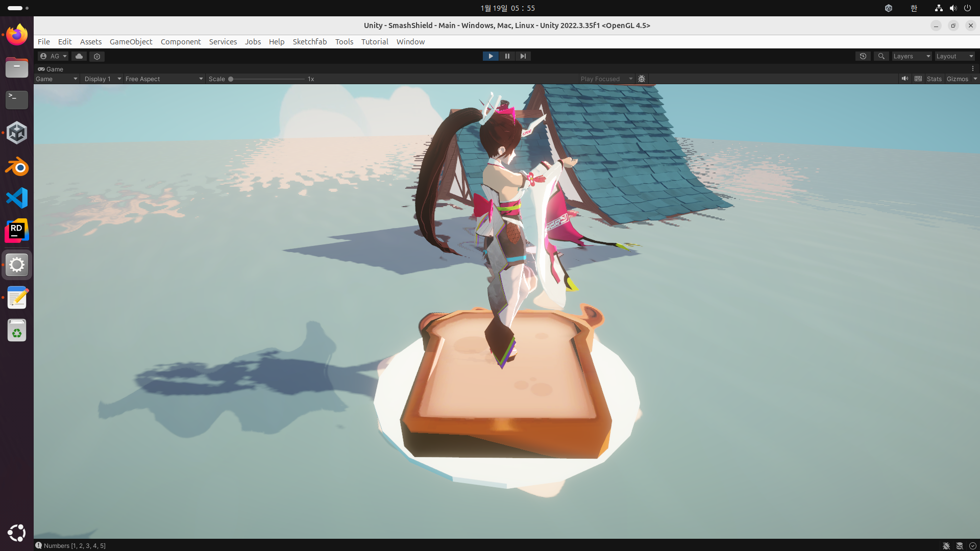Image resolution: width=980 pixels, height=551 pixels.
Task: Open the Files manager from the dock
Action: (17, 67)
